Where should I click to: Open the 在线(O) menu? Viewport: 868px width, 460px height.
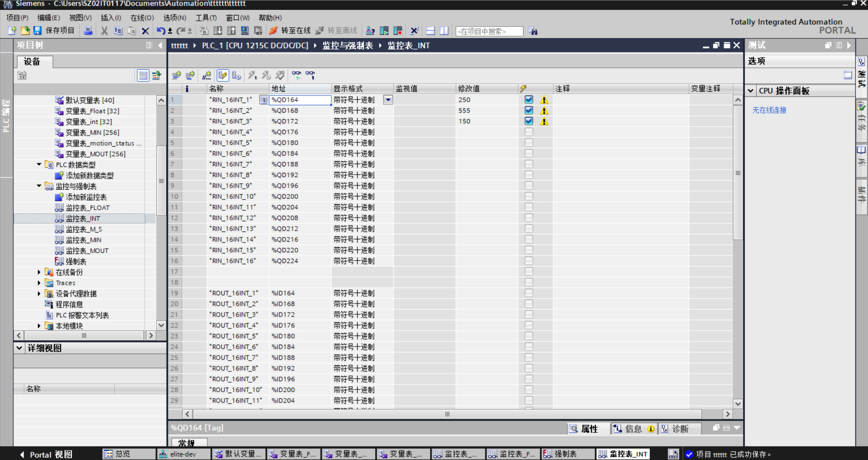[142, 18]
